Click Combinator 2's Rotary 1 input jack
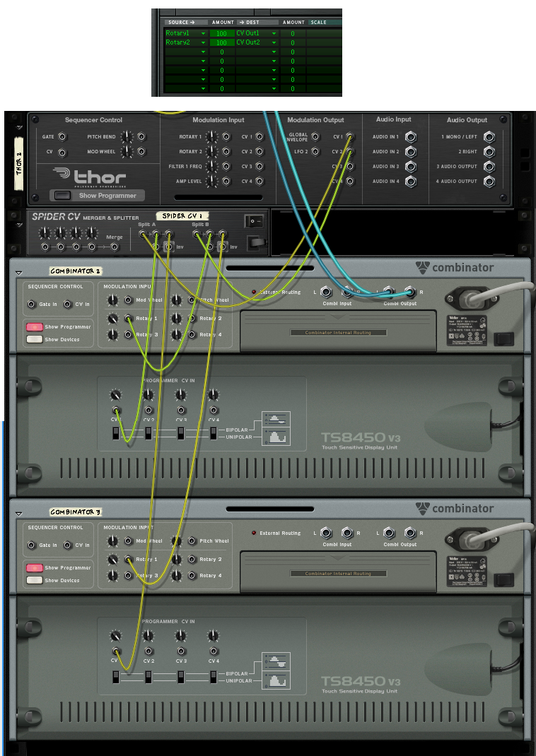The height and width of the screenshot is (756, 536). tap(128, 318)
